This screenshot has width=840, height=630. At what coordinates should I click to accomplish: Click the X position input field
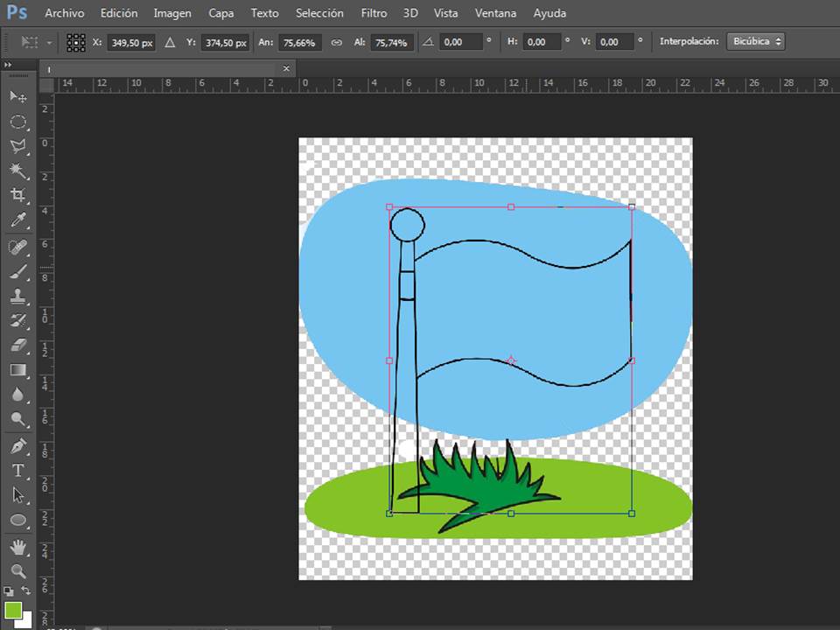[x=129, y=42]
